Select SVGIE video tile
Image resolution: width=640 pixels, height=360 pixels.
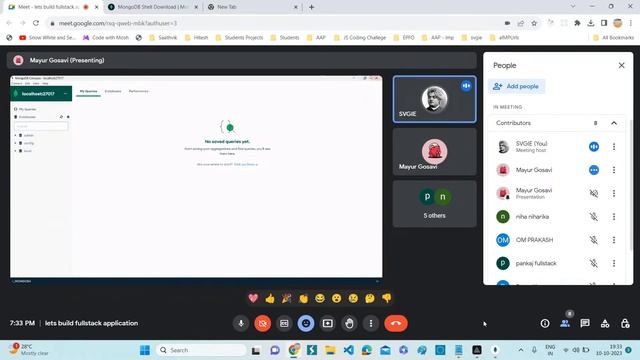(434, 99)
